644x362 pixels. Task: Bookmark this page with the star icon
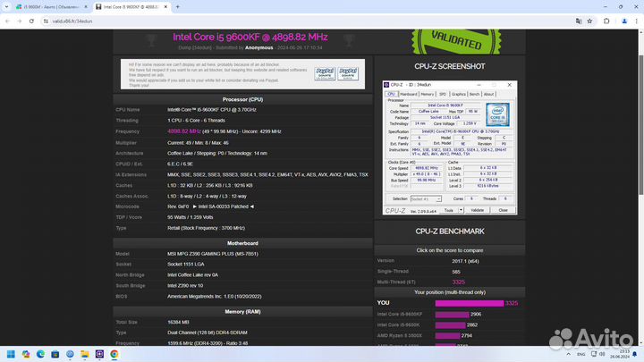pyautogui.click(x=589, y=21)
